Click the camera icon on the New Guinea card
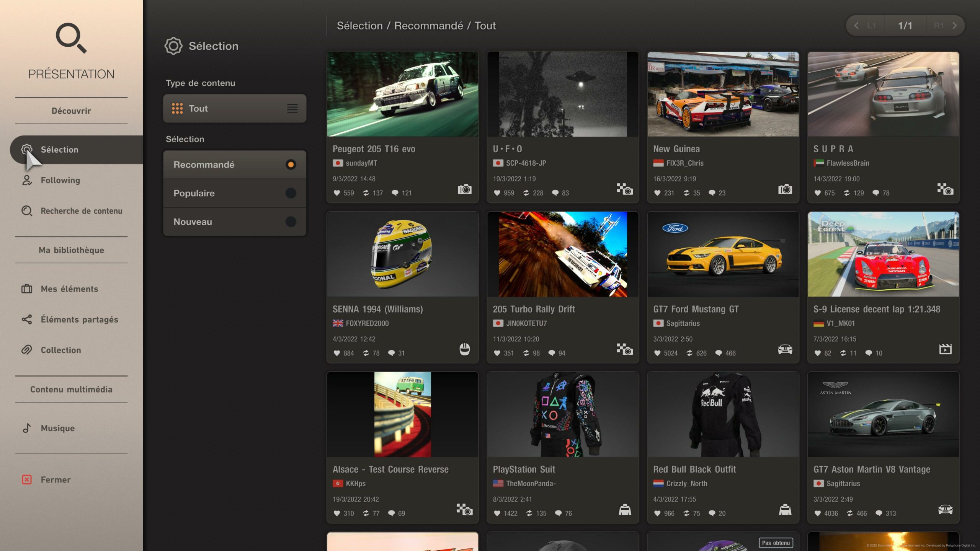The height and width of the screenshot is (551, 980). 785,189
